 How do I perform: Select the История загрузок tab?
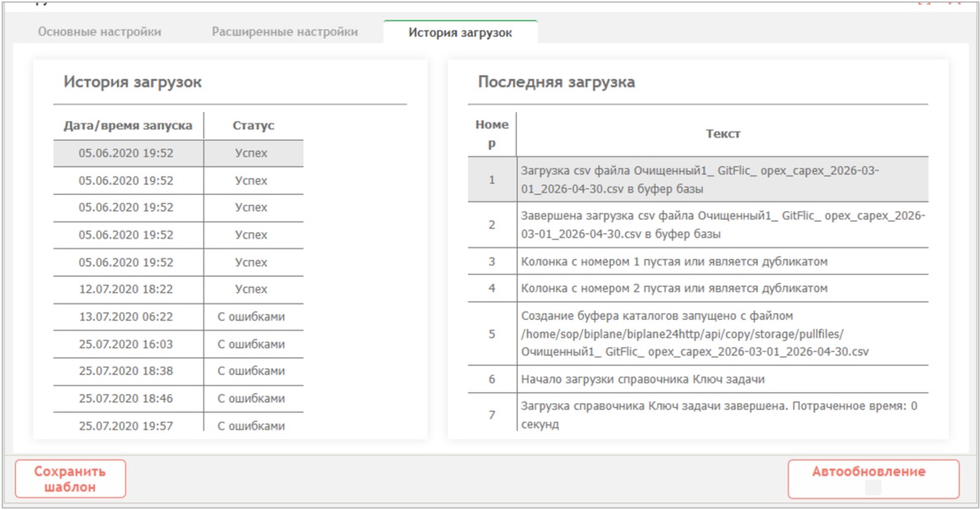click(460, 33)
